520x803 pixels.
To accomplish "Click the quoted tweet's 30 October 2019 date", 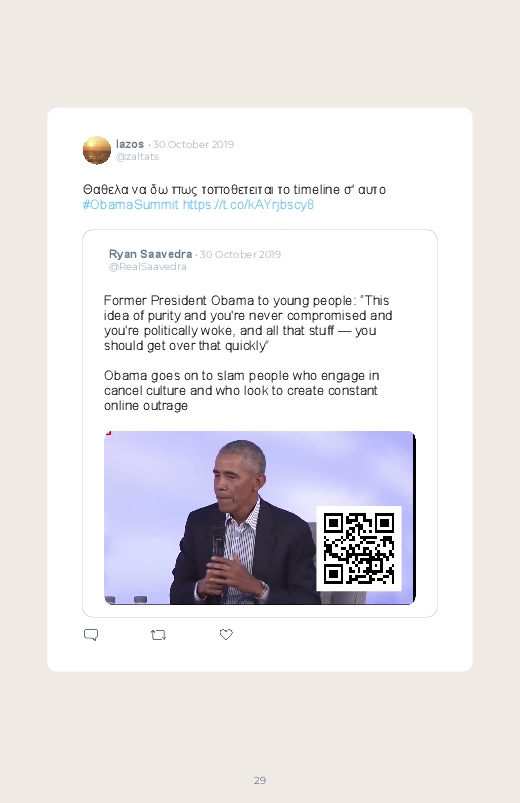I will [x=240, y=255].
